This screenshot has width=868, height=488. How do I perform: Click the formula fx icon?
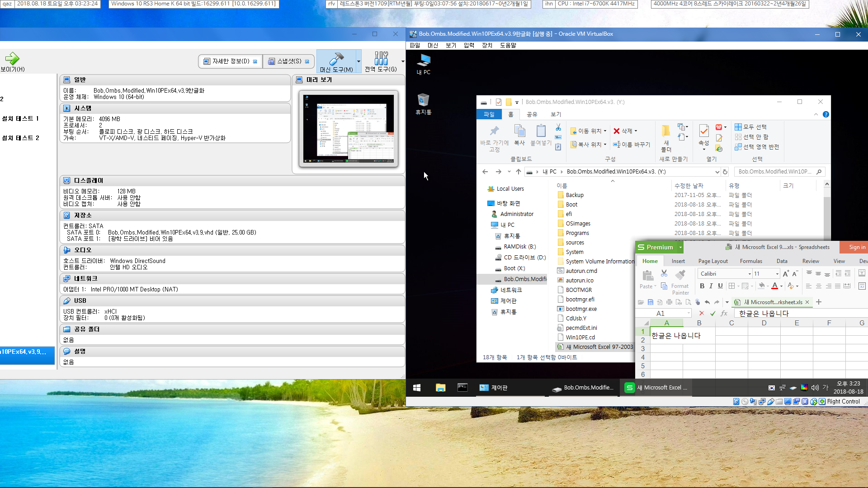724,313
